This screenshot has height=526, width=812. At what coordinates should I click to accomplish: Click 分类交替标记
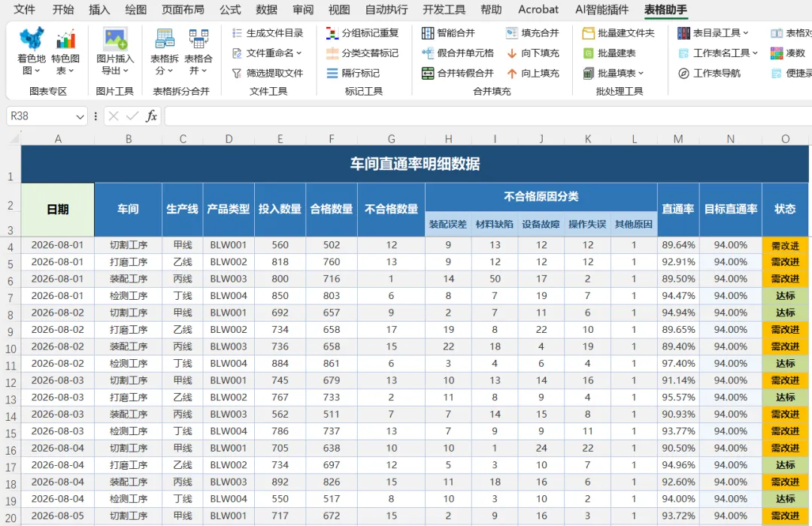tap(362, 53)
